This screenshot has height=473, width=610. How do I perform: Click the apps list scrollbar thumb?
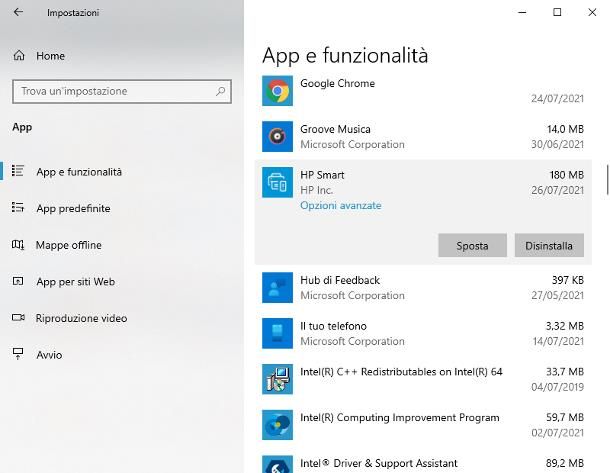pos(607,179)
